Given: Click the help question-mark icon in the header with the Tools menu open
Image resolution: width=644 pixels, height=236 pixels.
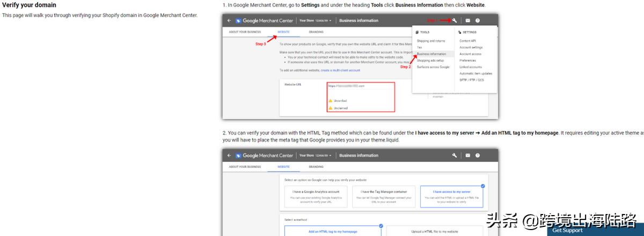Looking at the screenshot, I should point(478,20).
